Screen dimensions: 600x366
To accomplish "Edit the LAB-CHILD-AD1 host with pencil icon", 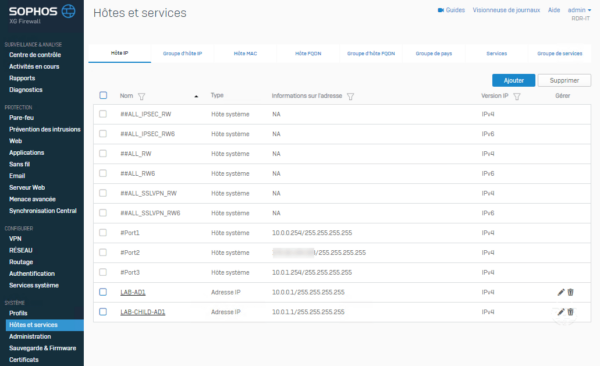I will click(561, 312).
